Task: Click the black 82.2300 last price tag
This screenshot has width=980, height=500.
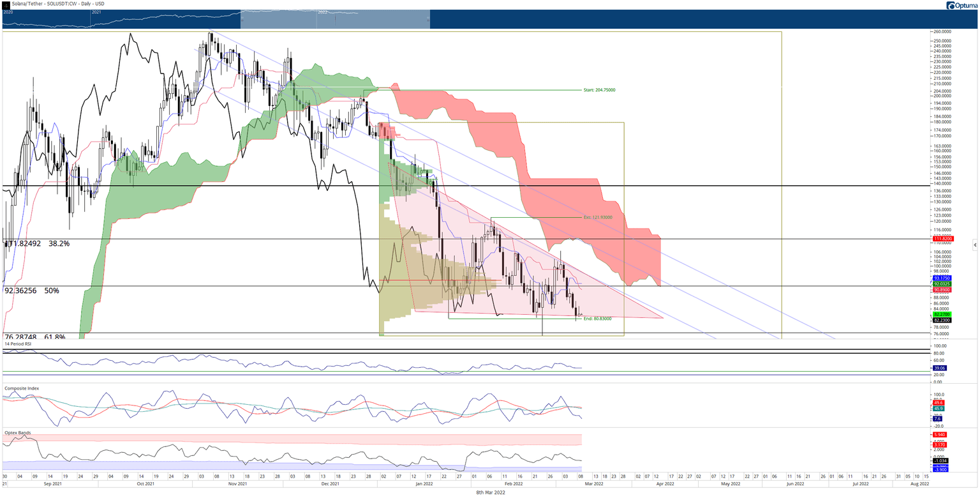Action: [942, 320]
